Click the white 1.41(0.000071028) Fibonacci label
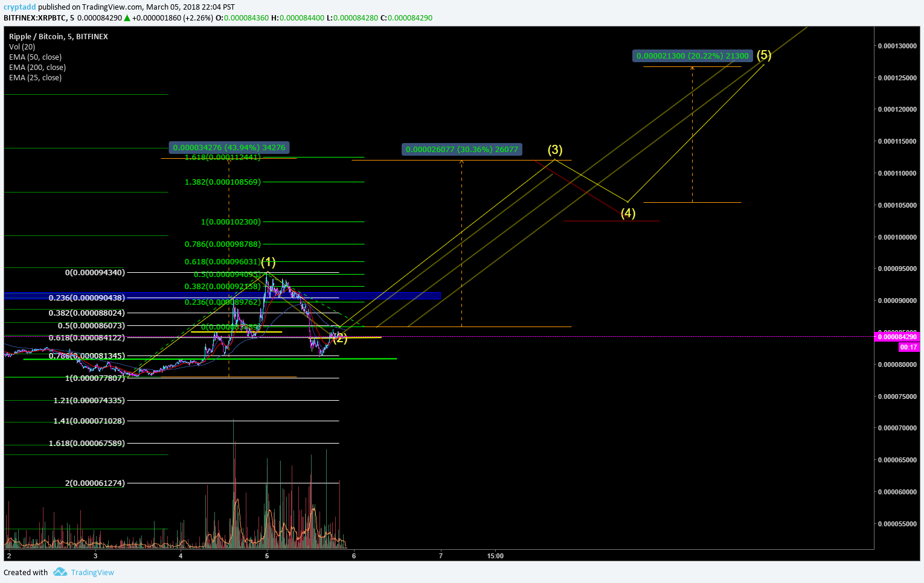 (x=89, y=421)
